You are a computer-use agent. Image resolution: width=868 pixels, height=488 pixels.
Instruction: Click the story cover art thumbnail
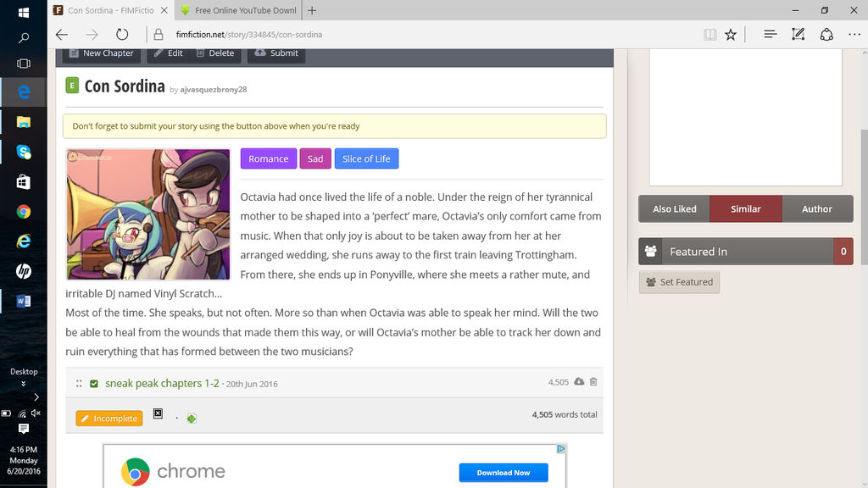tap(147, 214)
